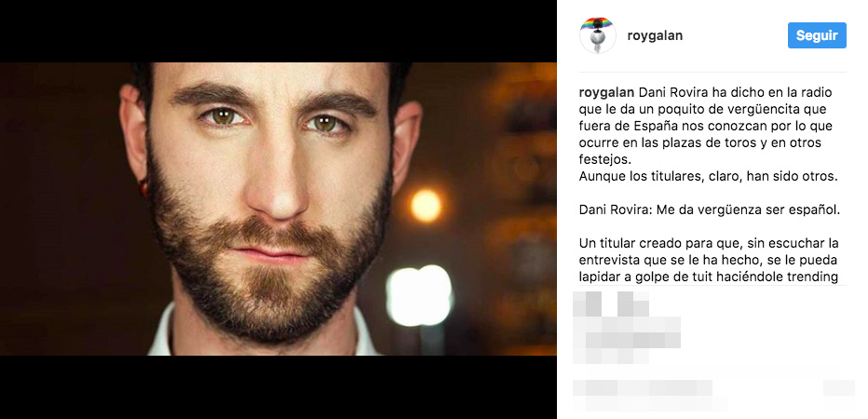Click the sentence 'Aunque los titulares, claro, han sido otros.'
Screen dimensions: 868x419
pos(709,177)
